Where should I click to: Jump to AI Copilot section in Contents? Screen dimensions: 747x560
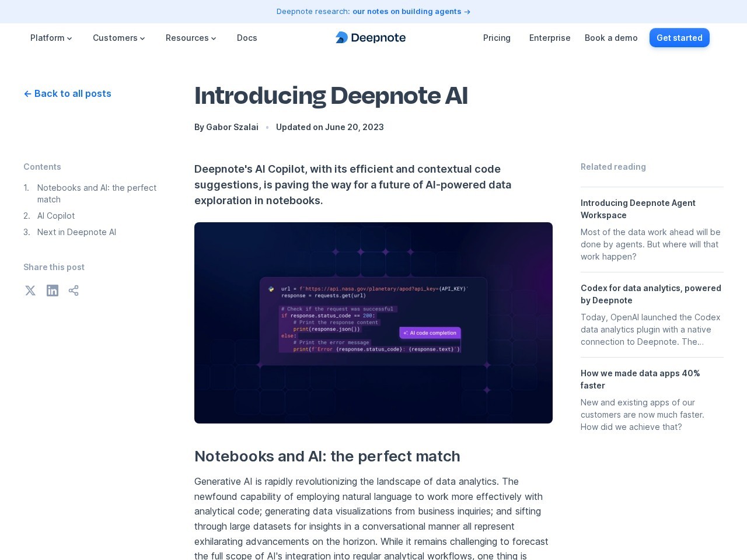(x=56, y=216)
